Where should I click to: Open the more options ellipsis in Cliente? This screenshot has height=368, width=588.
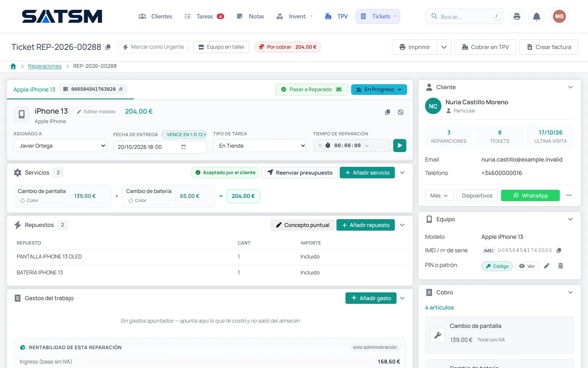pos(569,195)
